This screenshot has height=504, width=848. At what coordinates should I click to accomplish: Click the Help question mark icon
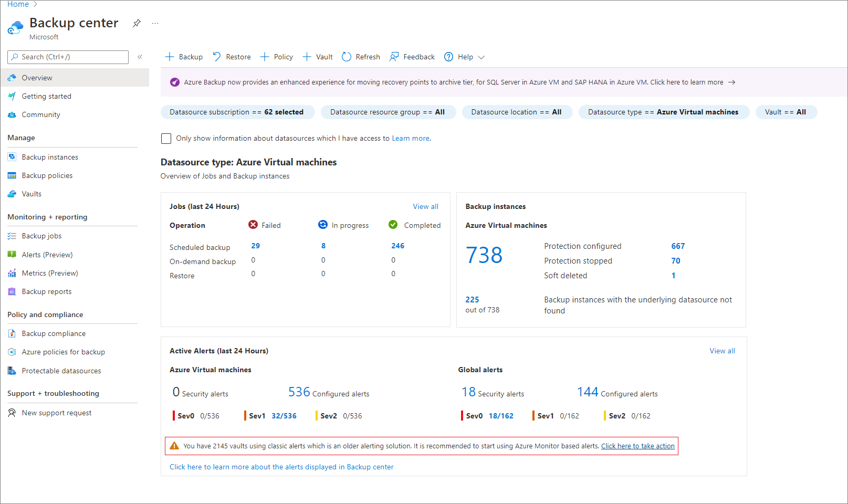tap(448, 57)
